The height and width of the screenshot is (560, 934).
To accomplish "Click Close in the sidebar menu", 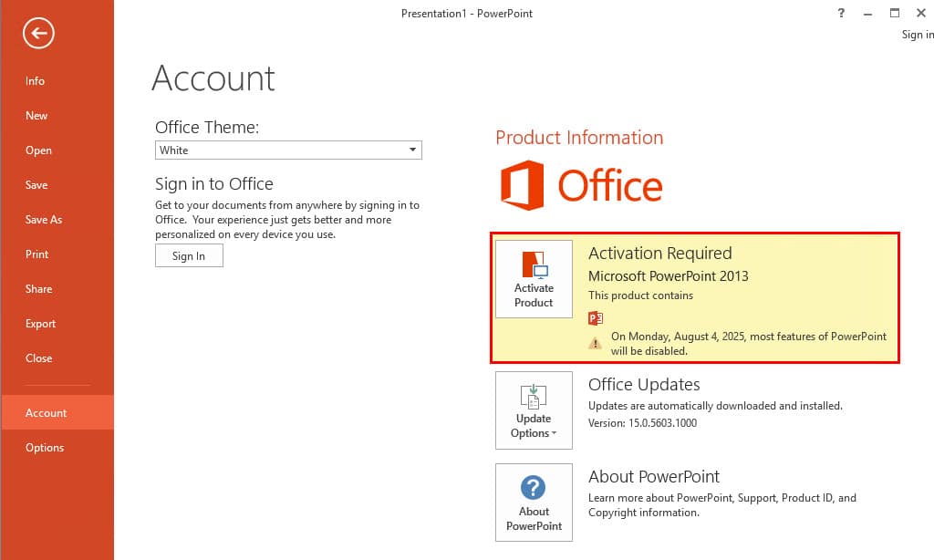I will click(x=38, y=358).
